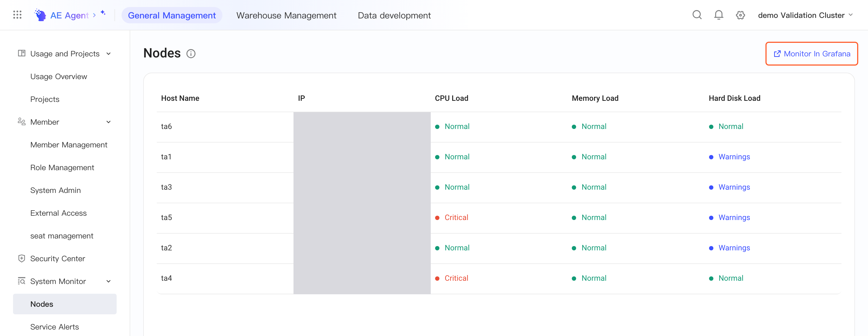
Task: Collapse the Usage and Projects section chevron
Action: click(108, 54)
